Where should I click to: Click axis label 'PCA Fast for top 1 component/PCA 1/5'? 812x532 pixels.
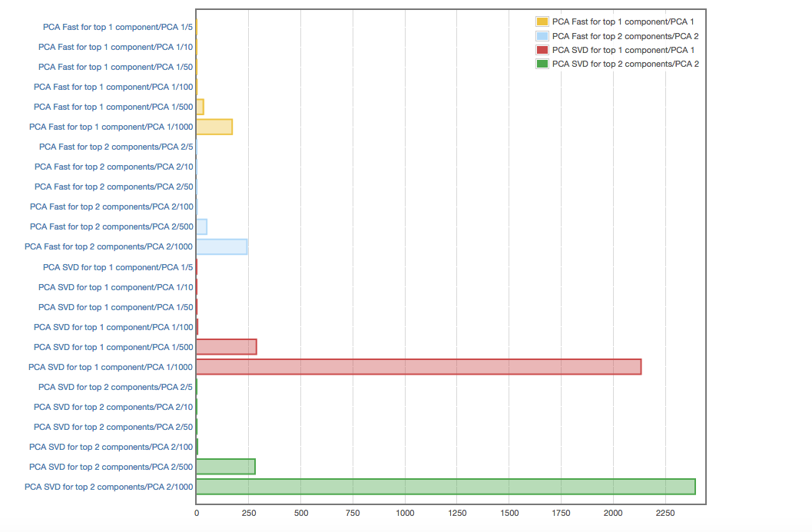[x=118, y=27]
